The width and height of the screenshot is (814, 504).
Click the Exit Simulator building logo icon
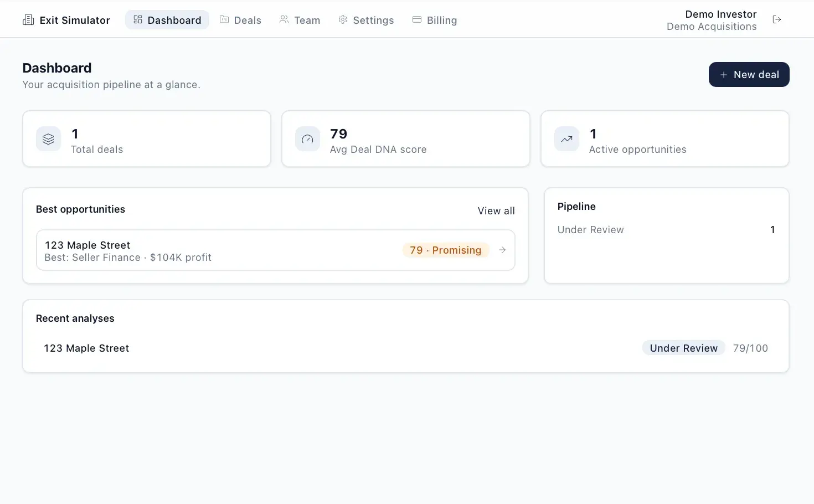tap(28, 20)
